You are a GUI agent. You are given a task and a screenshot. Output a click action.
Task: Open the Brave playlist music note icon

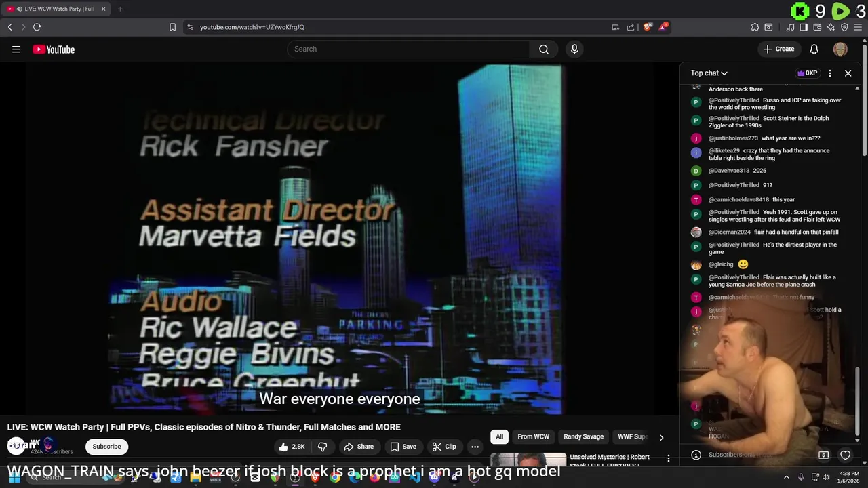790,27
